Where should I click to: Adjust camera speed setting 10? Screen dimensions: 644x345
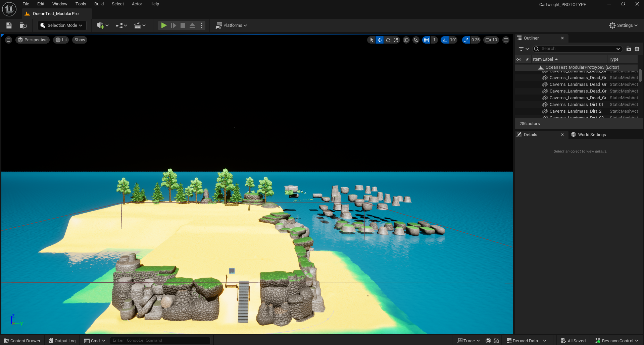click(491, 40)
